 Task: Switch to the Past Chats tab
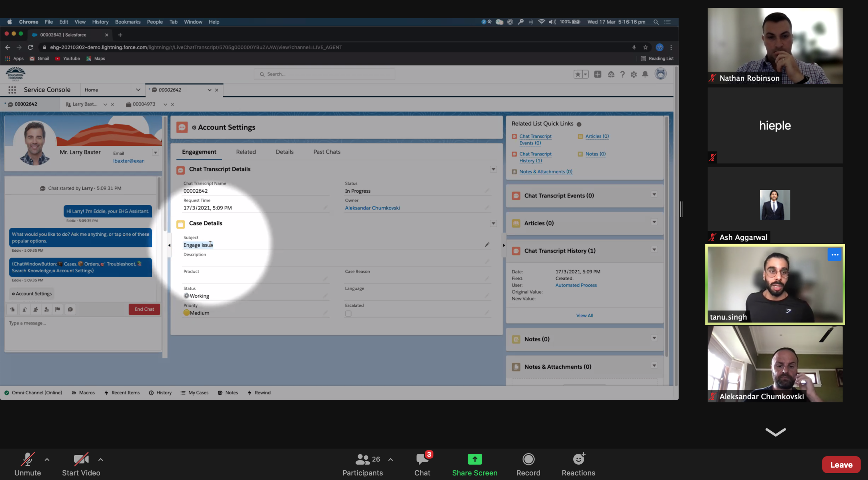click(x=327, y=152)
